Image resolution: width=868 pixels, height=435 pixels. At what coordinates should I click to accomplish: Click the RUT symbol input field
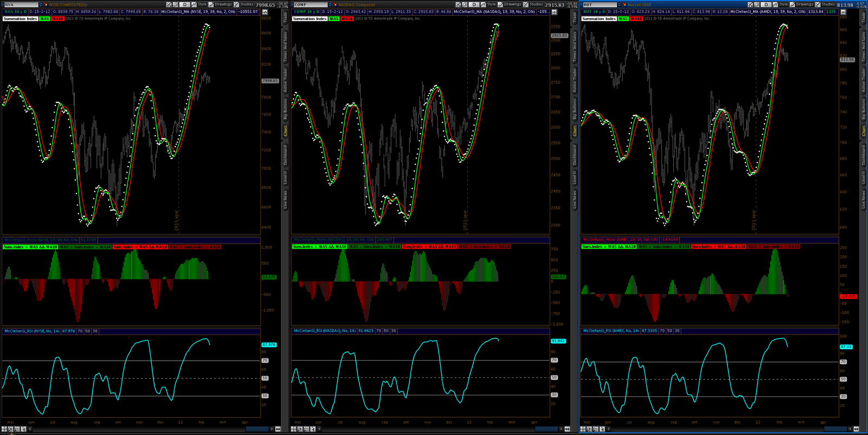tap(600, 4)
